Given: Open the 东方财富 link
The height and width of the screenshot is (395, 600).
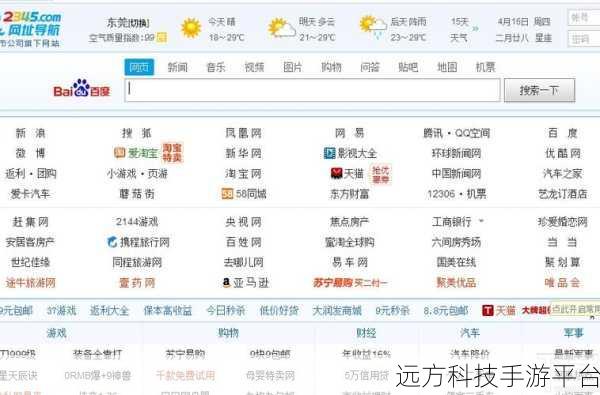Looking at the screenshot, I should coord(350,194).
